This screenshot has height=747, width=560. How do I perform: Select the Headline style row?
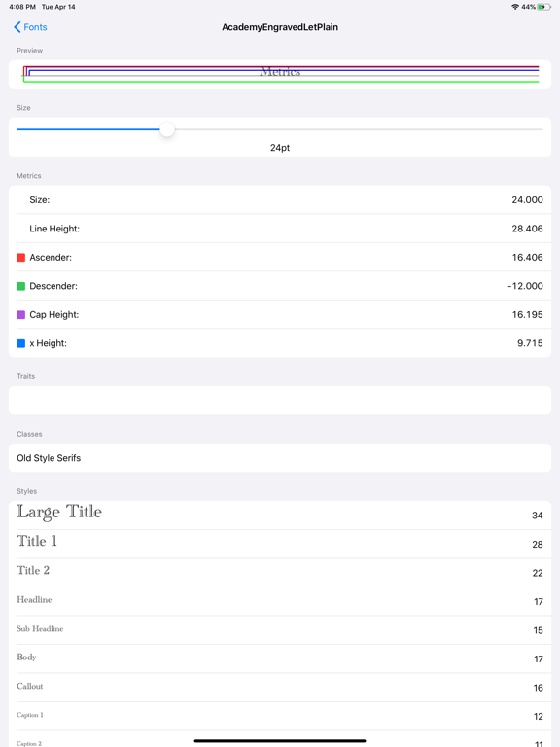[x=280, y=601]
